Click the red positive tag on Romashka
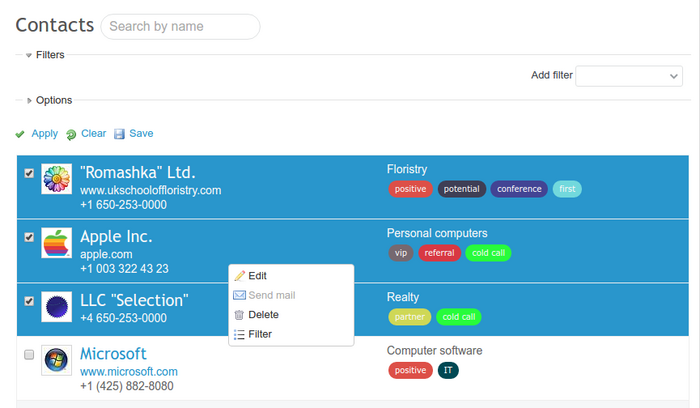This screenshot has width=700, height=408. click(x=410, y=189)
